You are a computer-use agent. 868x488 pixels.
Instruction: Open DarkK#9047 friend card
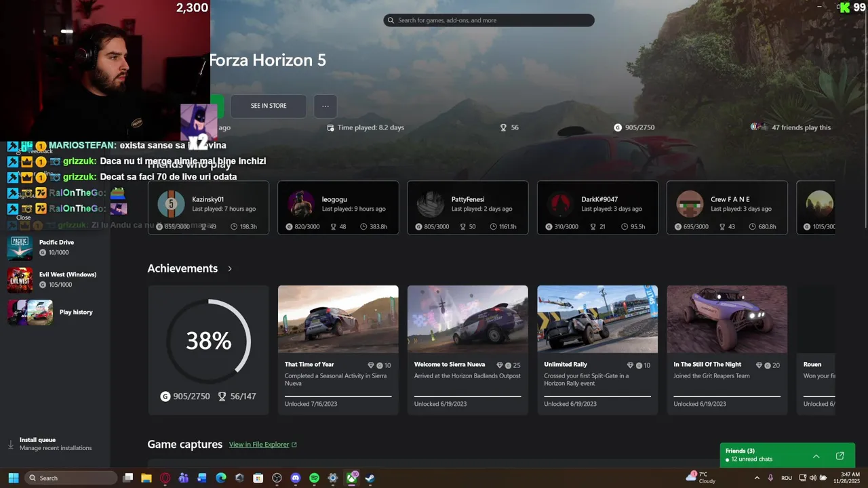[x=597, y=207]
